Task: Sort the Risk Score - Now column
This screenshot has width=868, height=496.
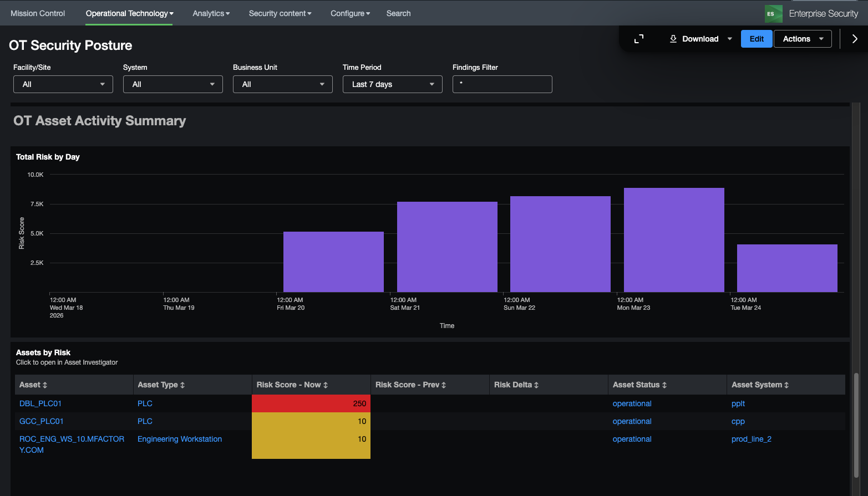Action: [x=326, y=385]
